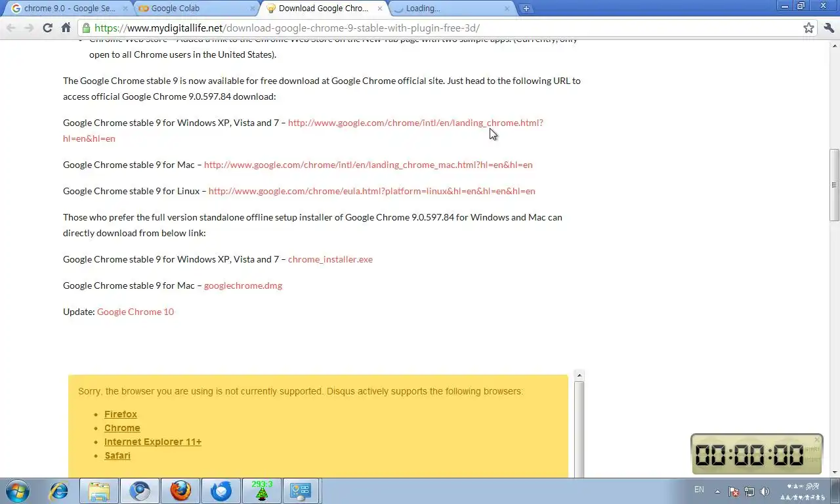Click scroll-down arrow of main page scrollbar
840x504 pixels.
(834, 472)
